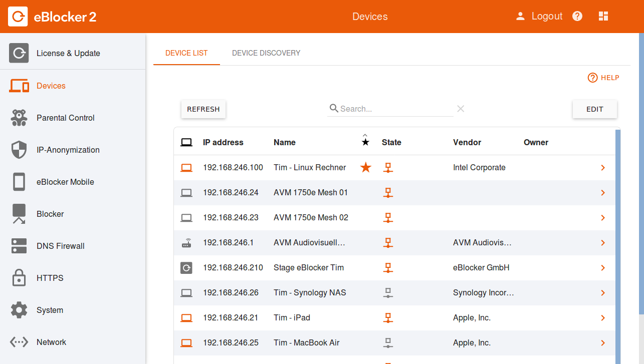Click the Refresh button

pos(203,109)
